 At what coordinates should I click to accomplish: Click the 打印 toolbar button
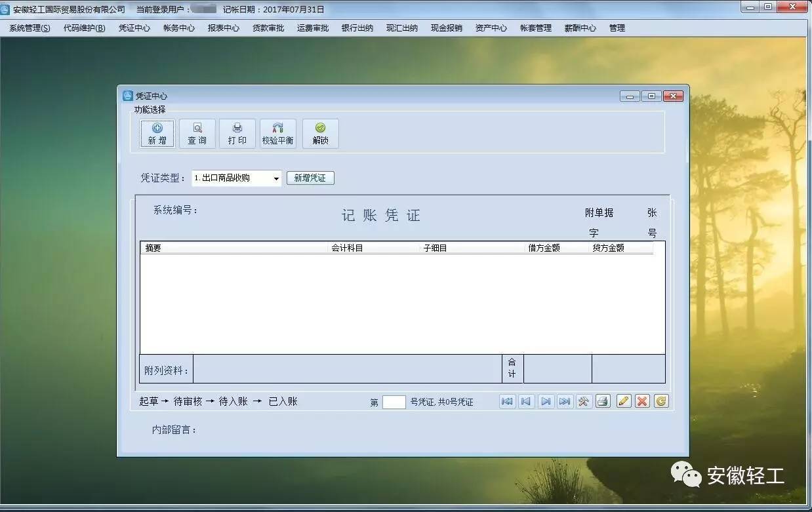tap(237, 134)
